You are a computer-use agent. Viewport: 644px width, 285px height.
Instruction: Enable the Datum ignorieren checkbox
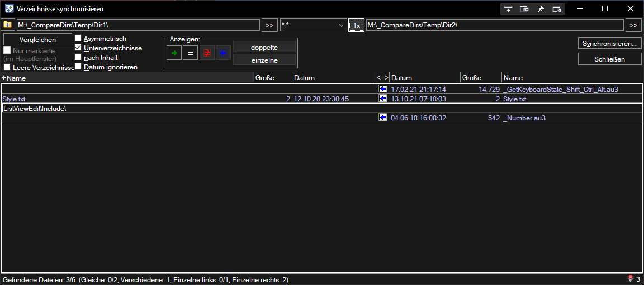point(78,67)
